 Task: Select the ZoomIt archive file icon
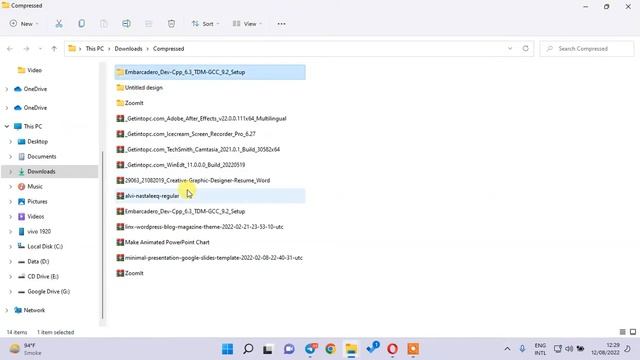[120, 273]
